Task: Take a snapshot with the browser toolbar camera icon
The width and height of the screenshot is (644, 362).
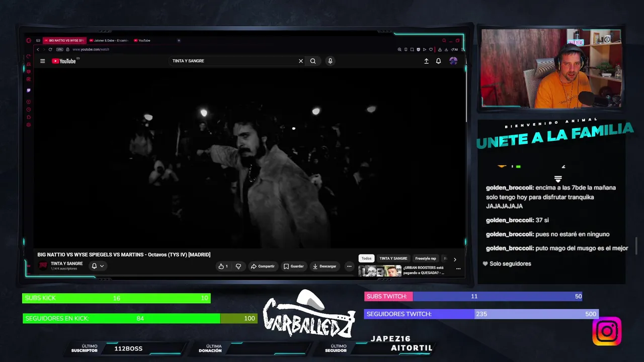Action: tap(412, 49)
